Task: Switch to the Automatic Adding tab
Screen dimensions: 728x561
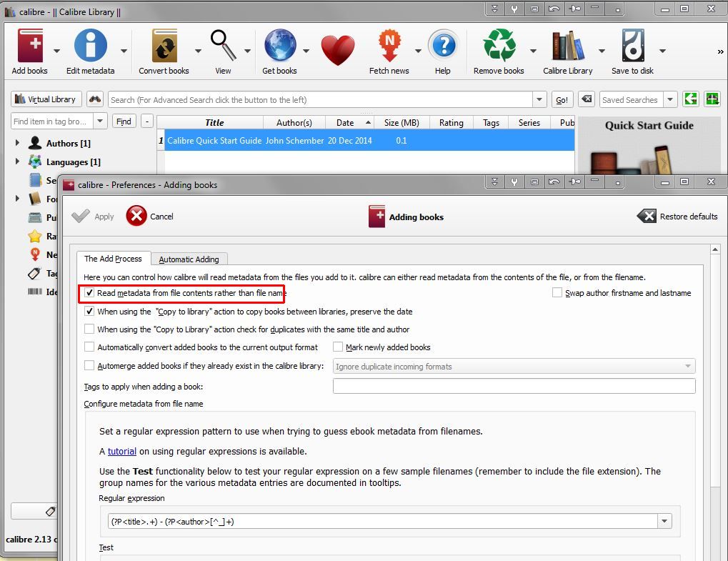Action: coord(189,259)
